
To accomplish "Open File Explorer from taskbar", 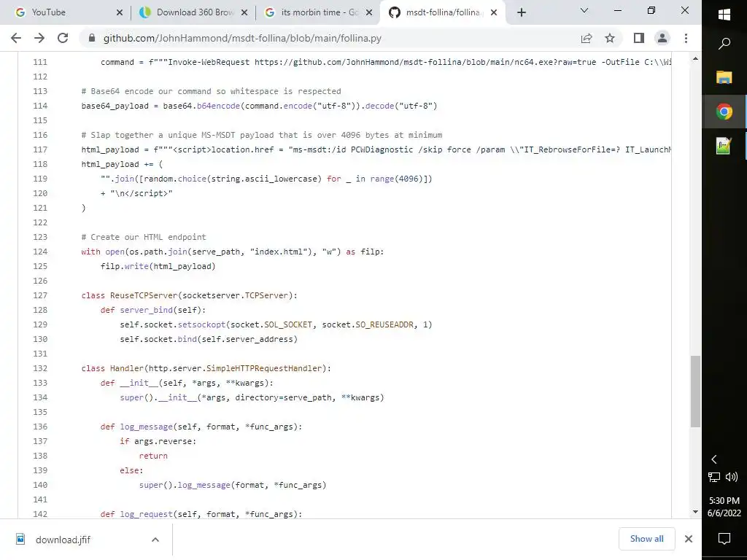I will pos(724,77).
